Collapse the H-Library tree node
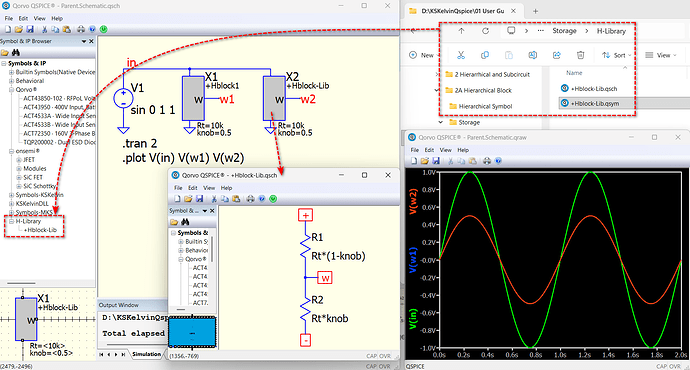The image size is (690, 370). pos(11,221)
